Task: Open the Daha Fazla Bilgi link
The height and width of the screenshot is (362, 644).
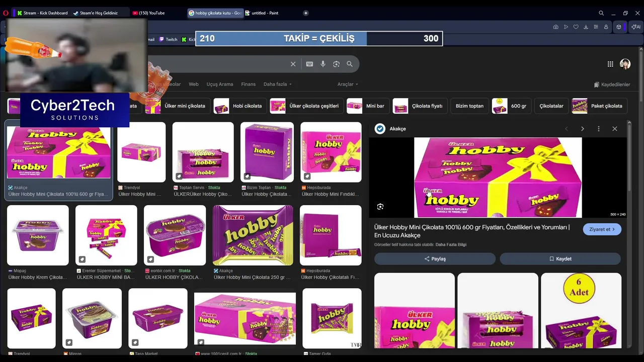Action: click(x=451, y=245)
